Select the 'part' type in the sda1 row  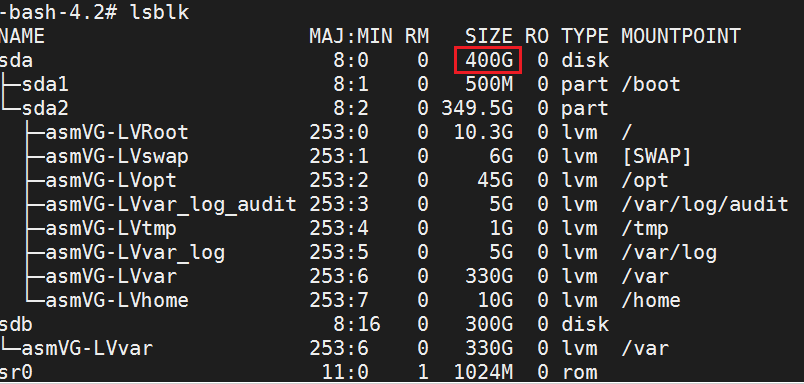(x=585, y=84)
